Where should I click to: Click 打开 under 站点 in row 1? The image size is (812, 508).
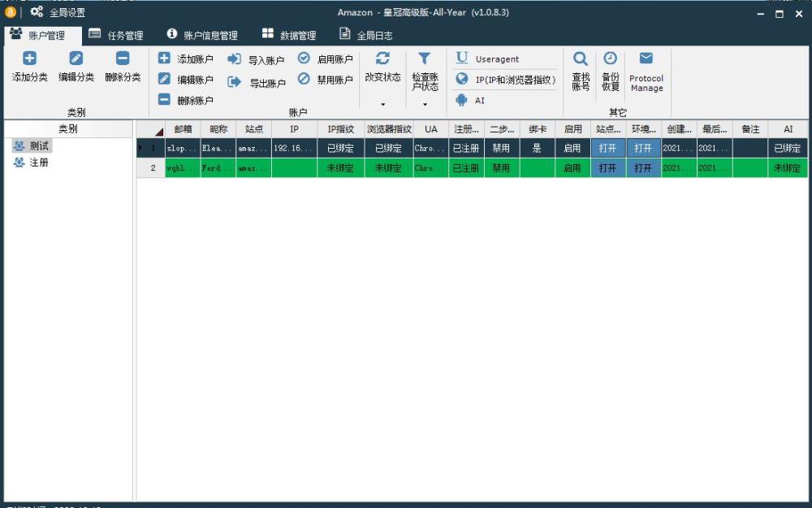[608, 148]
